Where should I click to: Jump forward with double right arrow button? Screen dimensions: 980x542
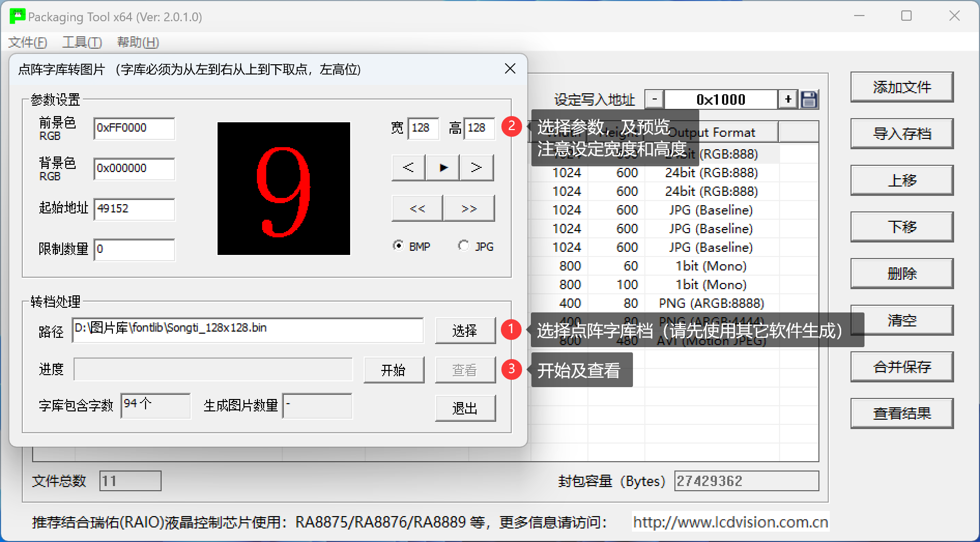click(469, 208)
